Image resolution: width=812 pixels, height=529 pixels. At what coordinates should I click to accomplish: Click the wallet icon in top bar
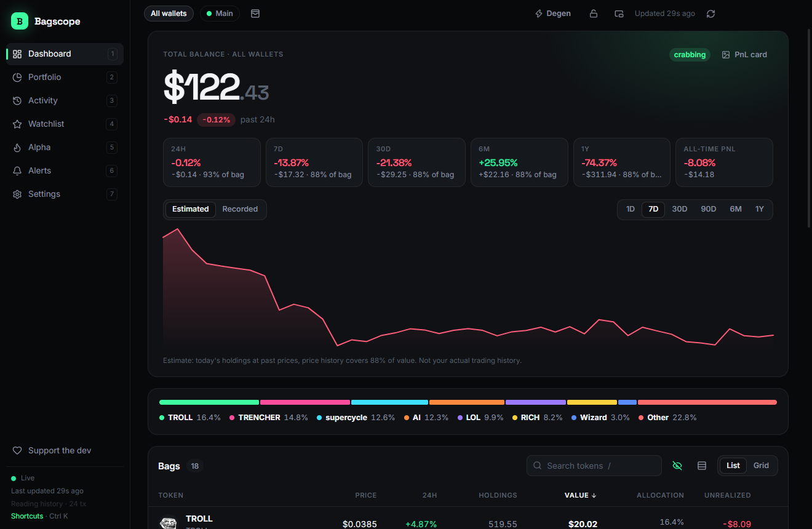[619, 14]
